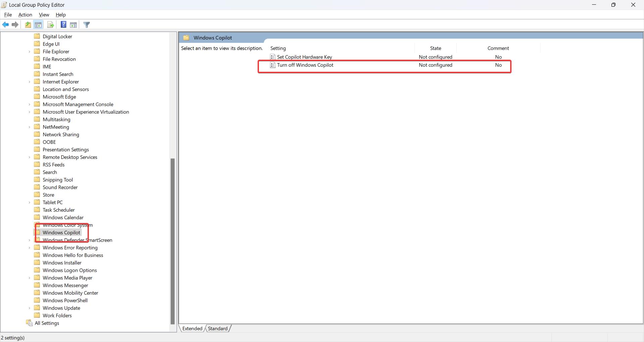Select the Turn off Windows Copilot setting
The image size is (644, 342).
(305, 65)
